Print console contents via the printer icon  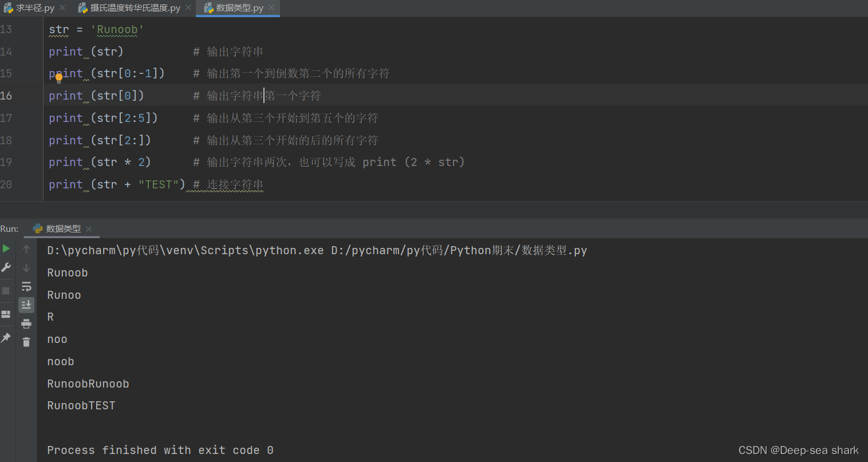pos(26,323)
